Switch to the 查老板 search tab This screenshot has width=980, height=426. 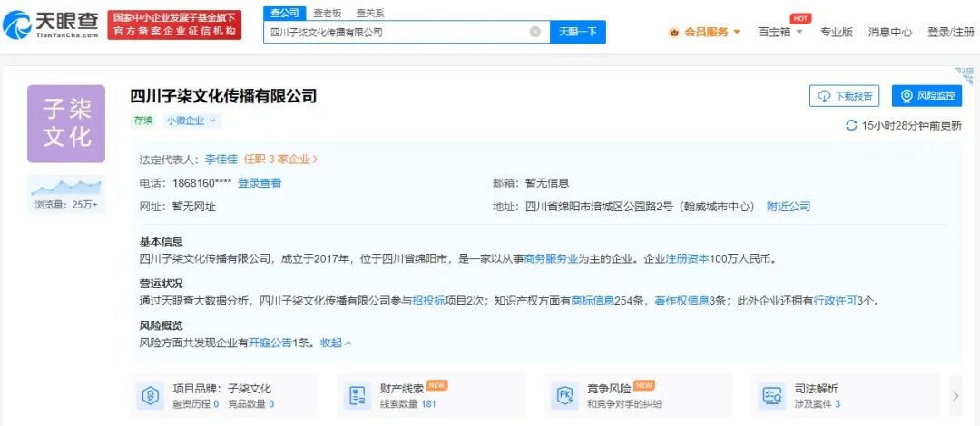coord(328,13)
